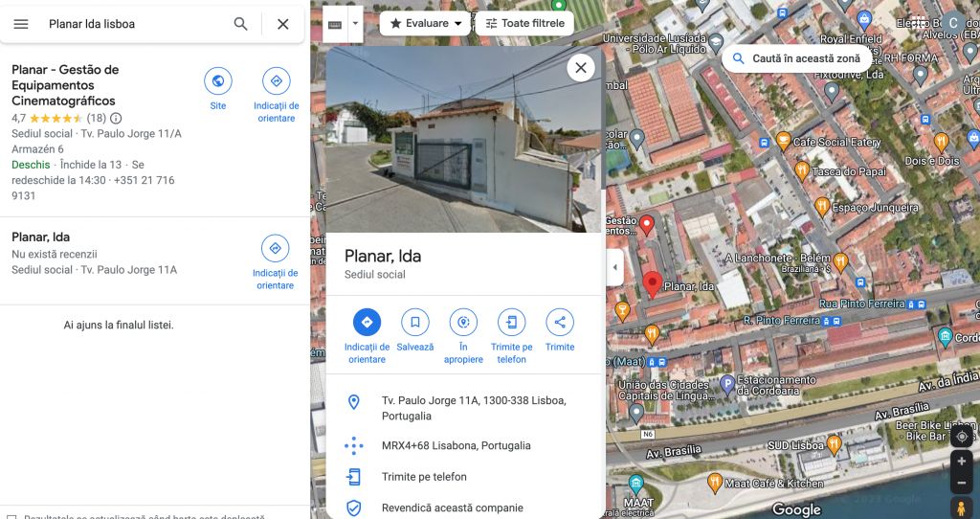
Task: Click the search magnifier icon
Action: pos(240,24)
